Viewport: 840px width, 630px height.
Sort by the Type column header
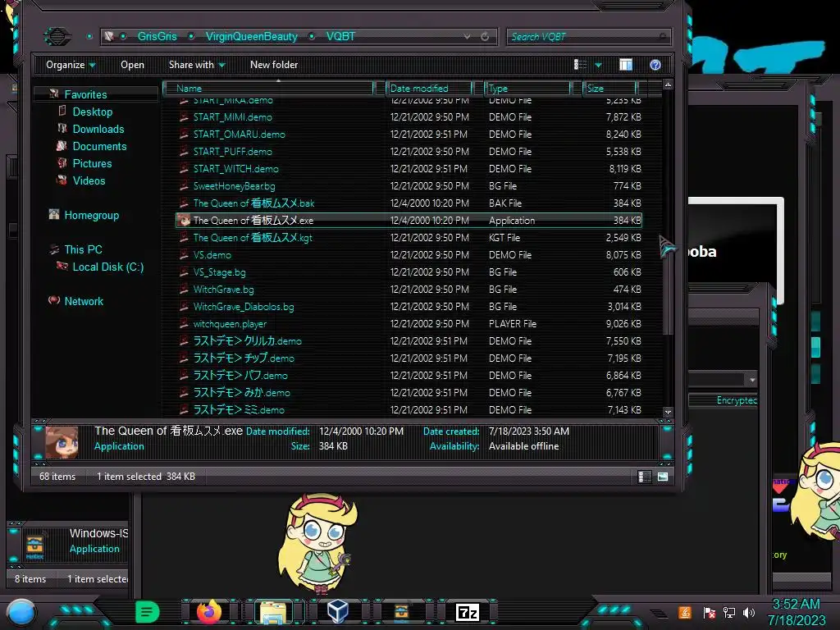(527, 89)
